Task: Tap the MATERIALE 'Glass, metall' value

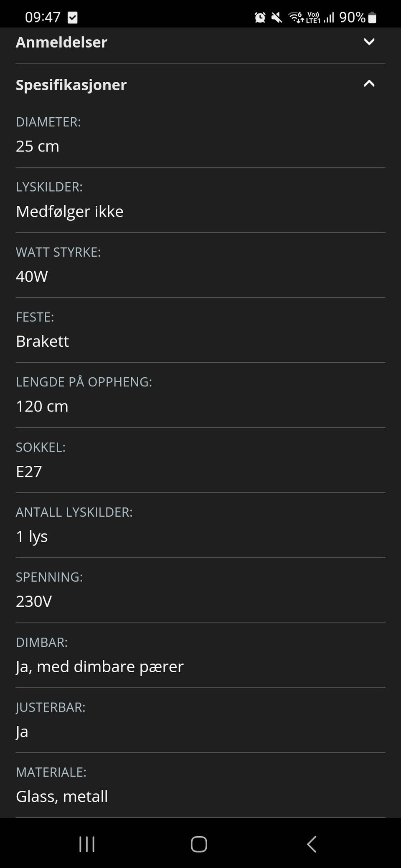Action: [62, 796]
